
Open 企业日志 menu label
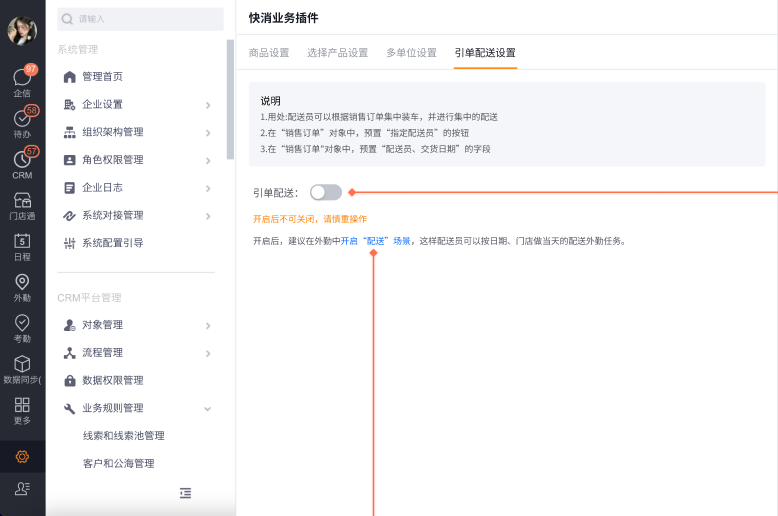pyautogui.click(x=102, y=188)
